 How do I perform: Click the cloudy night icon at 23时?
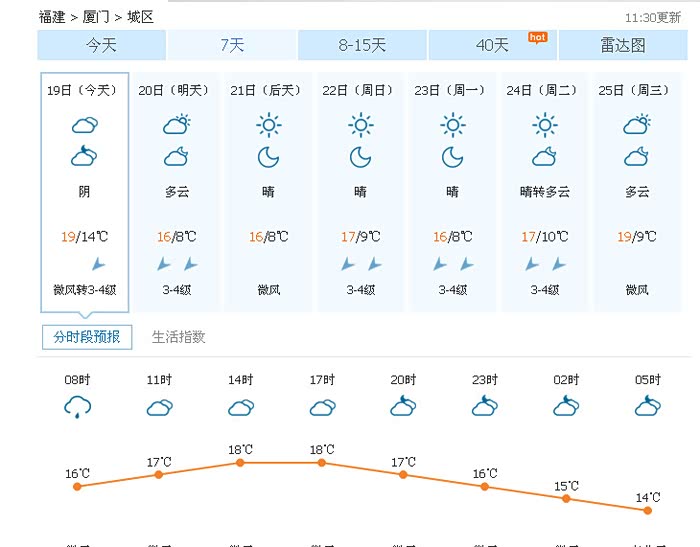pos(484,405)
